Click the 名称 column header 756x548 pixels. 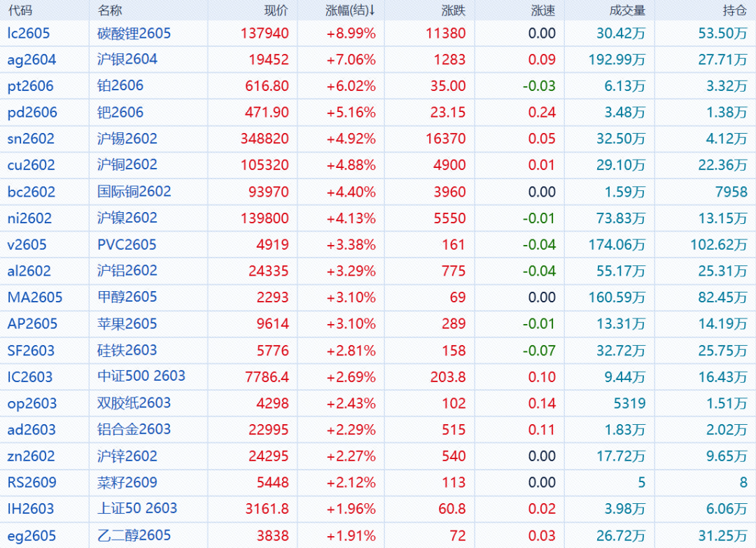[110, 10]
